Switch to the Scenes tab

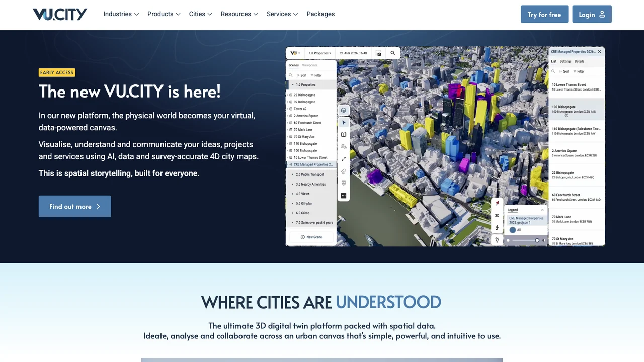pyautogui.click(x=293, y=65)
